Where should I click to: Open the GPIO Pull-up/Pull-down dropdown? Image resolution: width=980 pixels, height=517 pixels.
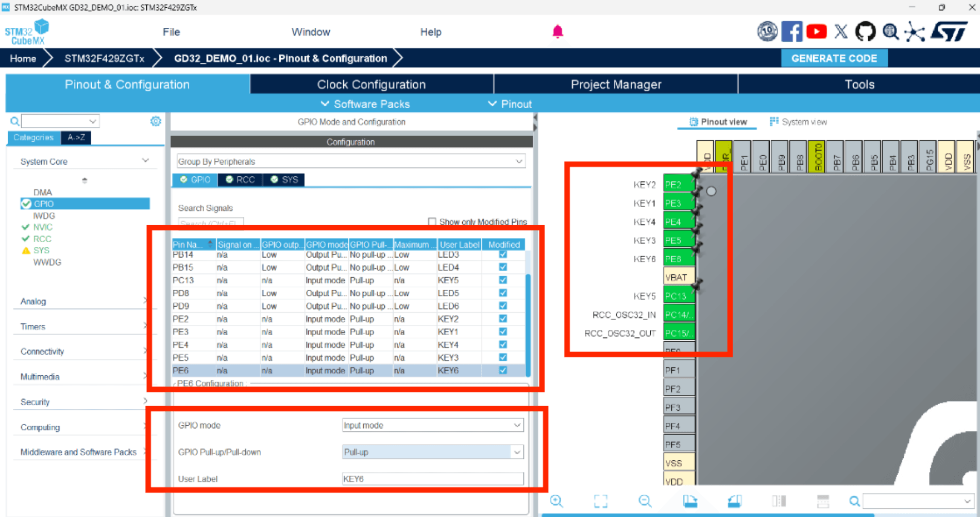coord(433,452)
